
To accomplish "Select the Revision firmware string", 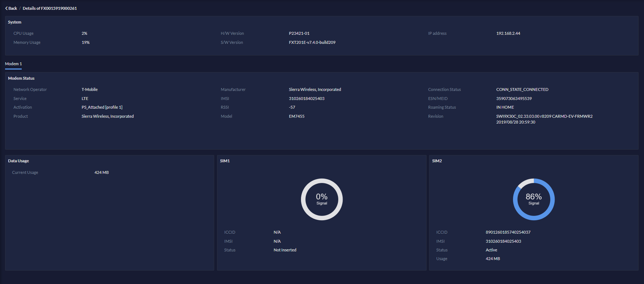I will [545, 119].
